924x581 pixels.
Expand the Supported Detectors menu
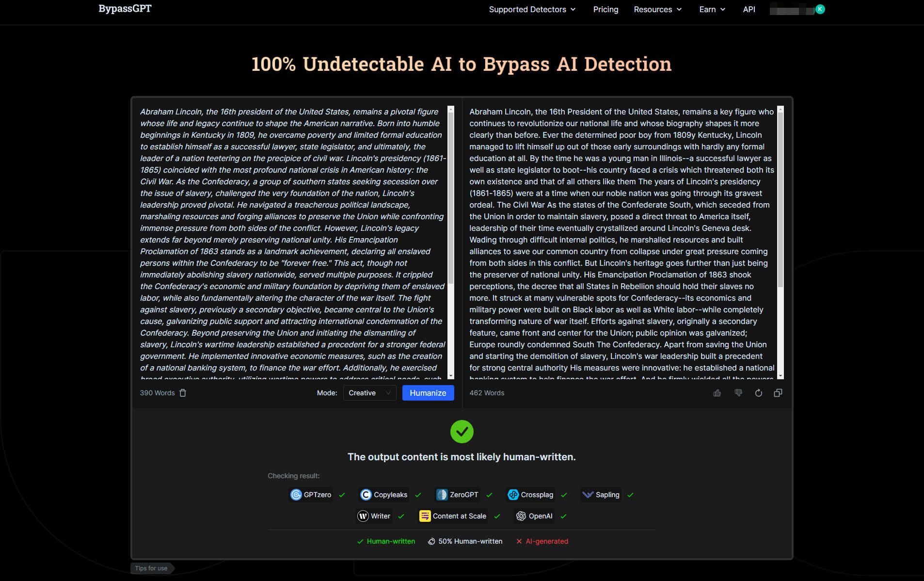click(x=532, y=9)
